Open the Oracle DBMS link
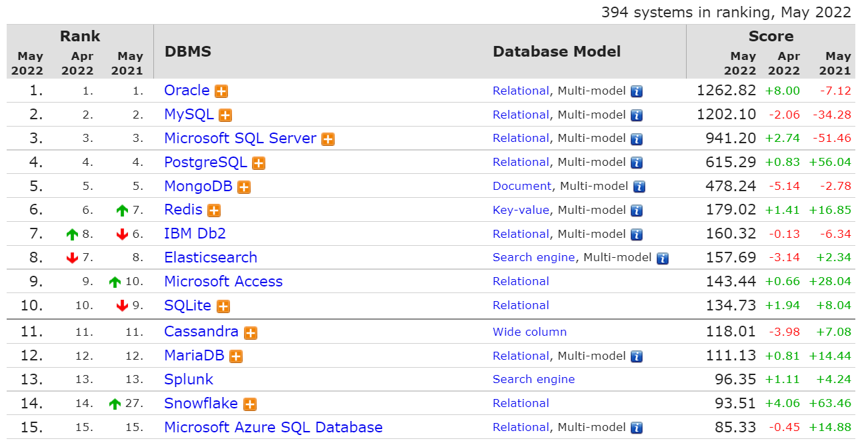868x443 pixels. pos(187,91)
